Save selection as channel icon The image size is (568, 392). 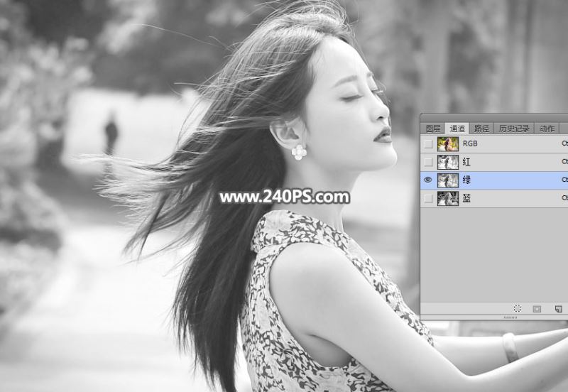click(x=537, y=309)
